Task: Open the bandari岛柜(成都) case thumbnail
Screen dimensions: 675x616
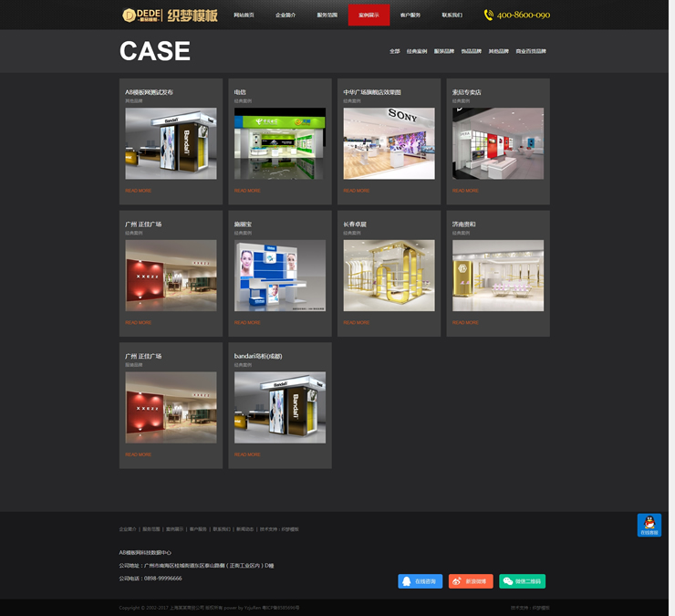Action: 279,407
